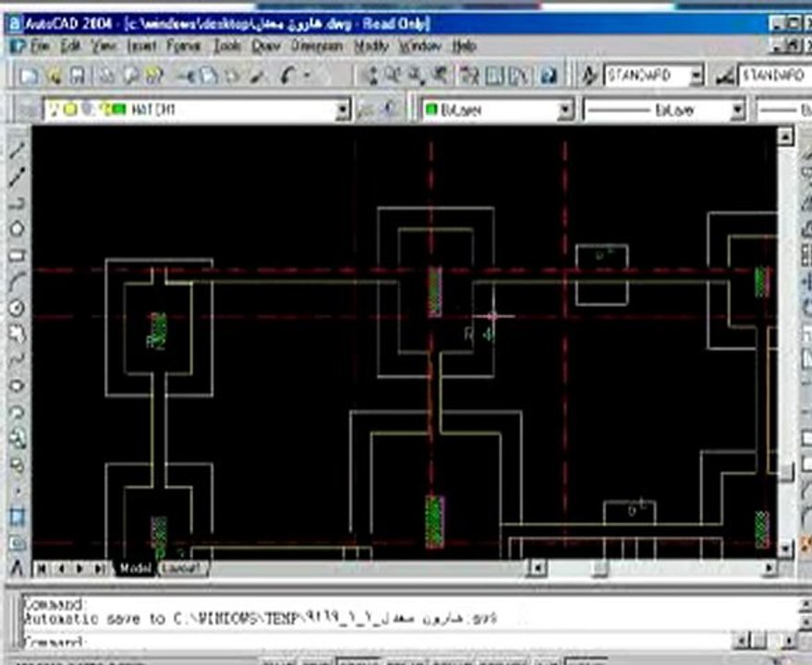Open the Properties palette icon
This screenshot has height=665, width=812.
[x=470, y=76]
